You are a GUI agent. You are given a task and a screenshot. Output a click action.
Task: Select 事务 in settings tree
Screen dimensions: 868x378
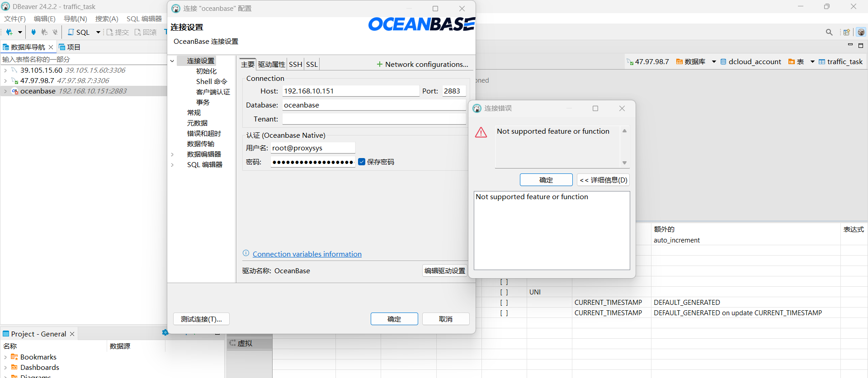tap(203, 103)
